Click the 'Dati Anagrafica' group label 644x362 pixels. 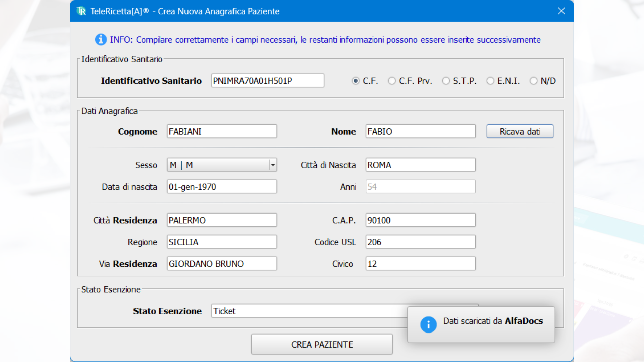click(109, 111)
